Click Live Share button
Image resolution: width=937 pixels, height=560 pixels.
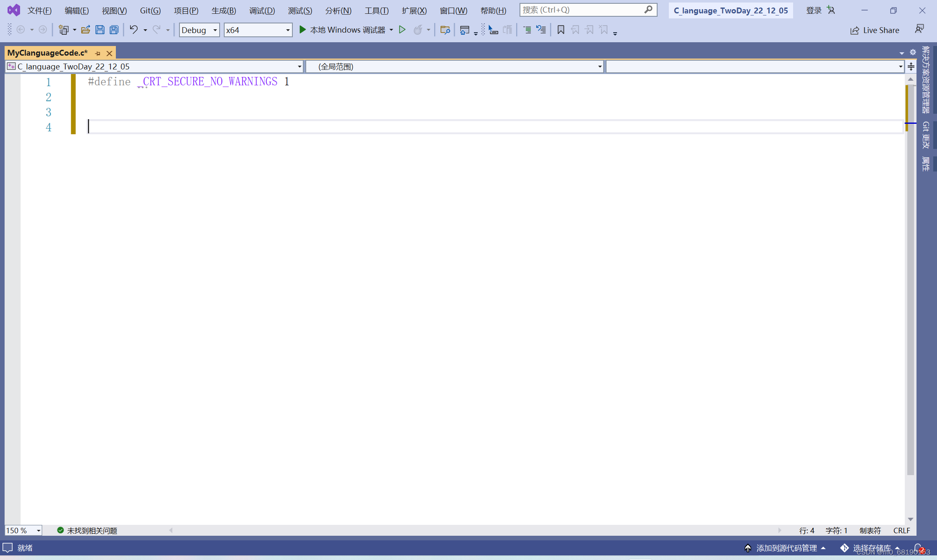pyautogui.click(x=875, y=30)
